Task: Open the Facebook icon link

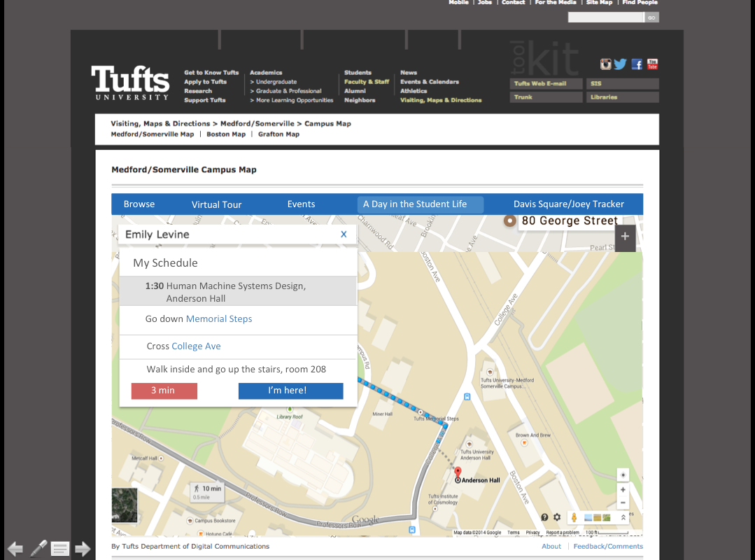Action: click(x=637, y=64)
